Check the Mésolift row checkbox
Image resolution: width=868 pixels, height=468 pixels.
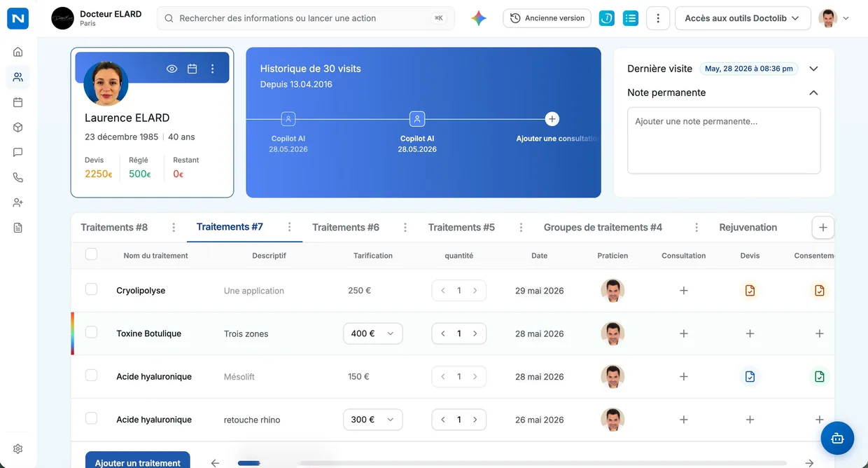[91, 376]
